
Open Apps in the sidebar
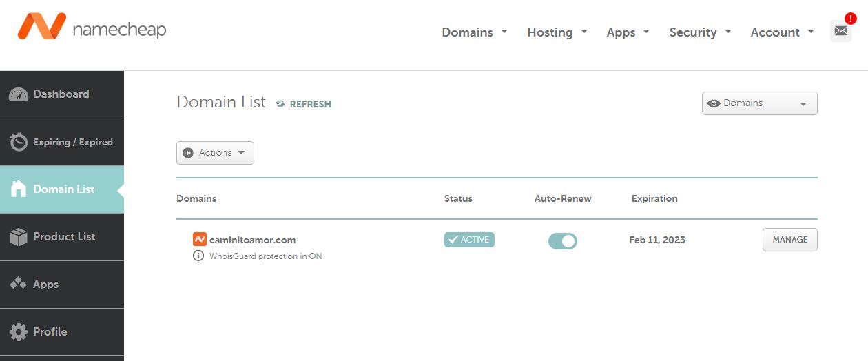tap(62, 285)
